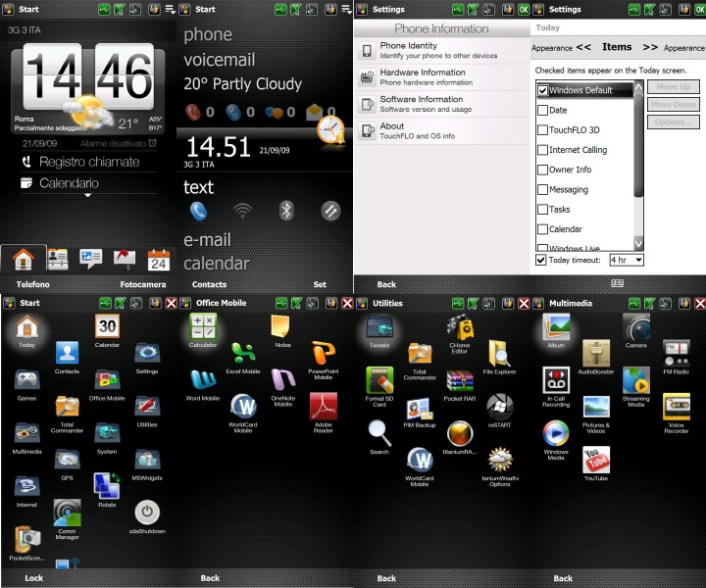This screenshot has width=706, height=588.
Task: Open Streaming Media icon
Action: click(636, 380)
